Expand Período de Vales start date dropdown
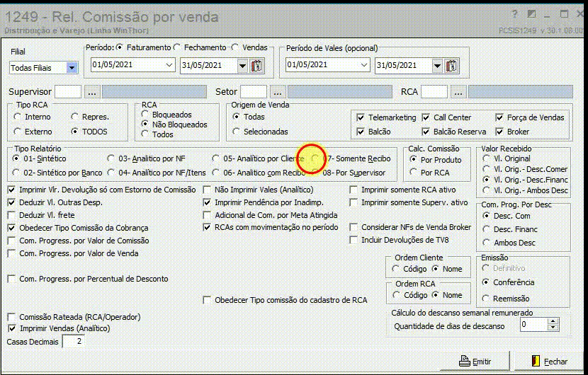 [x=363, y=65]
